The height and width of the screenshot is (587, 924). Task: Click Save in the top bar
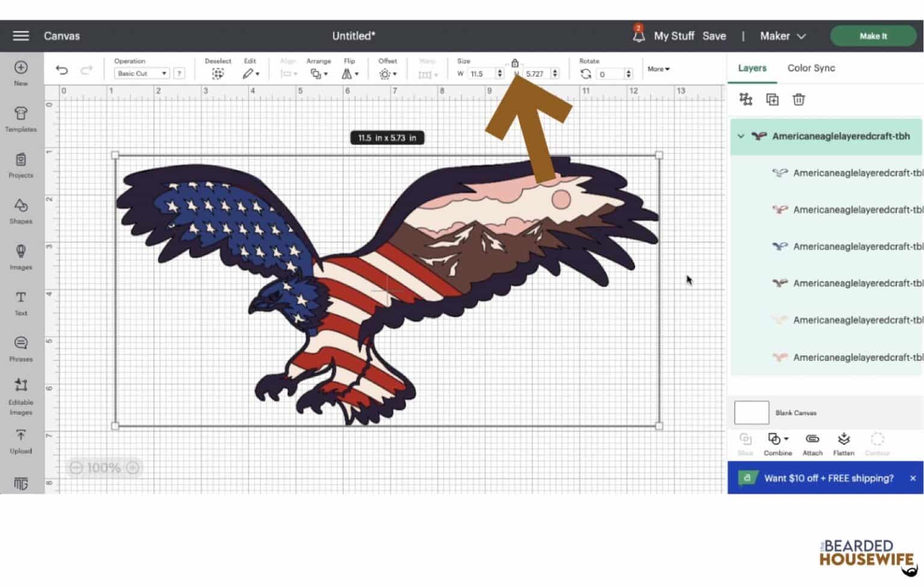(715, 35)
